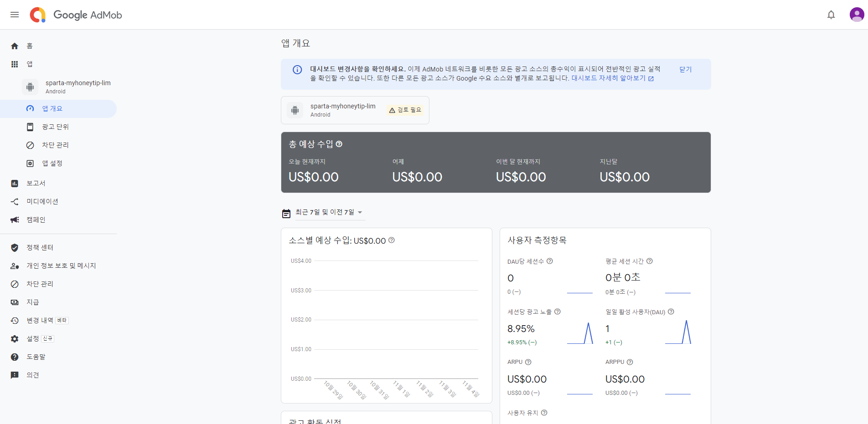Click the 지급 payments icon
The image size is (868, 424).
coord(15,302)
